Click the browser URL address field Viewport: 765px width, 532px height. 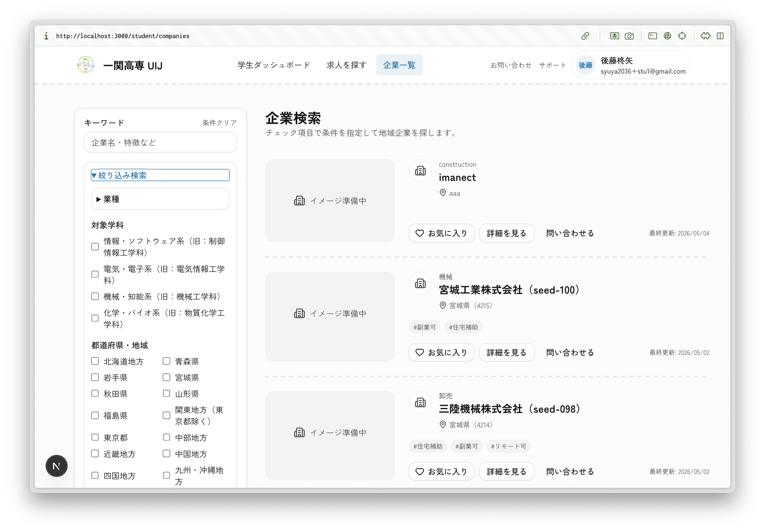[123, 36]
